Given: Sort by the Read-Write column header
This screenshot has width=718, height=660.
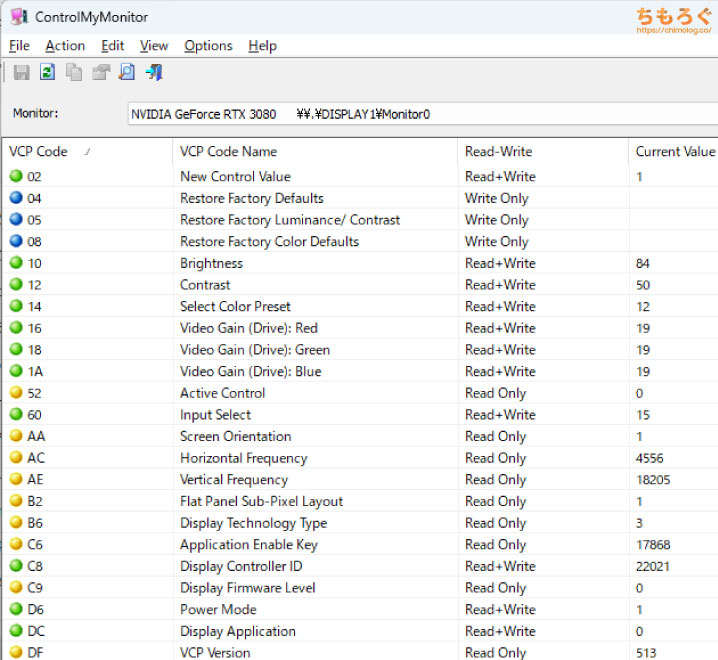Looking at the screenshot, I should [x=543, y=152].
